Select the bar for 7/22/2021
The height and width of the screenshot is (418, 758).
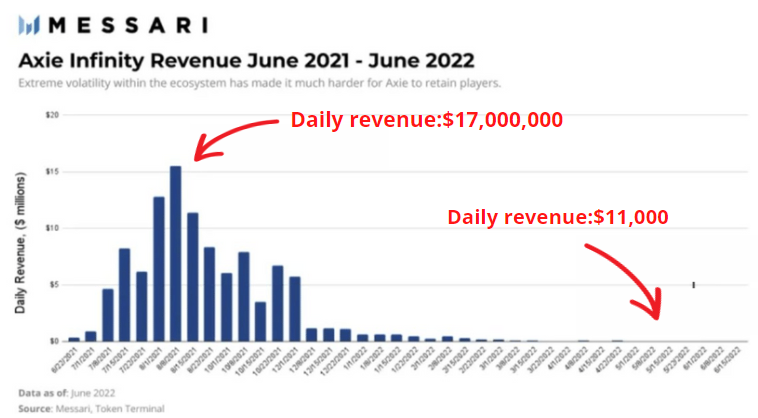[142, 306]
